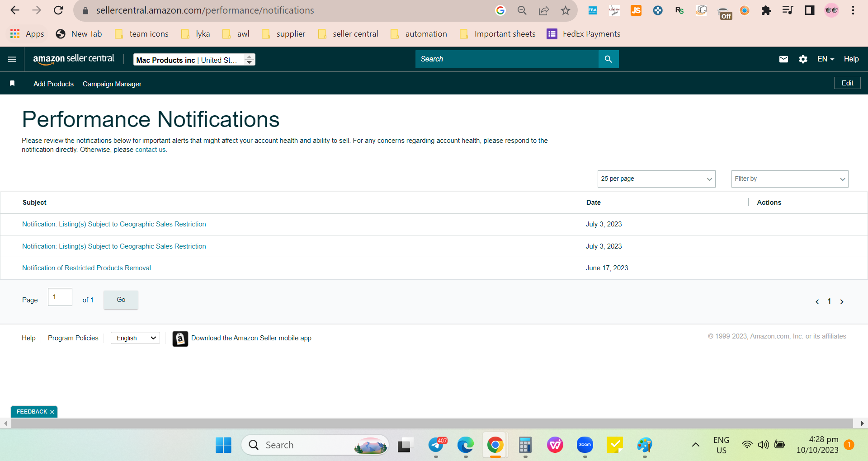This screenshot has width=868, height=461.
Task: Close the FEEDBACK tab
Action: pyautogui.click(x=52, y=412)
